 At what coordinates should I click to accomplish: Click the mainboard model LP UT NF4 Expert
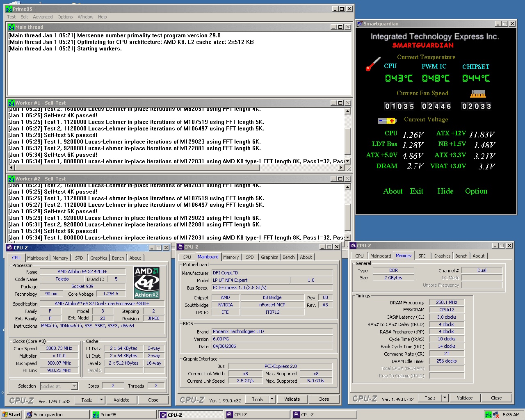pos(251,280)
